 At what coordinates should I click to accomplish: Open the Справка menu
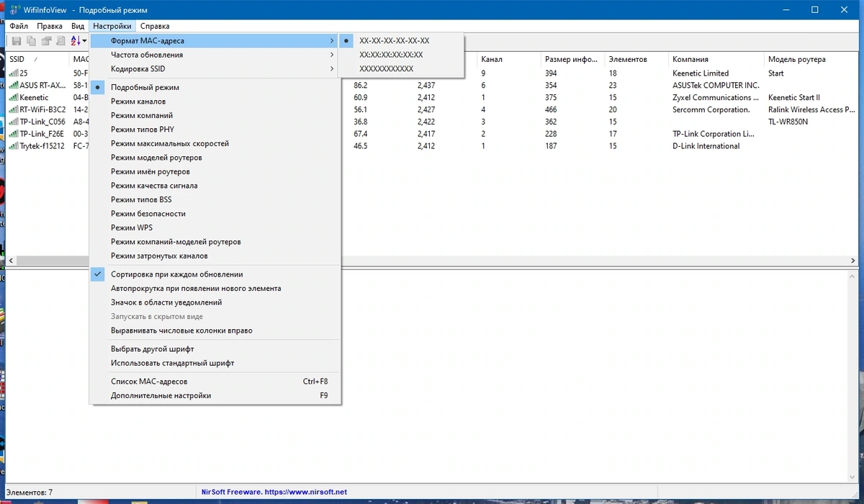(x=155, y=26)
